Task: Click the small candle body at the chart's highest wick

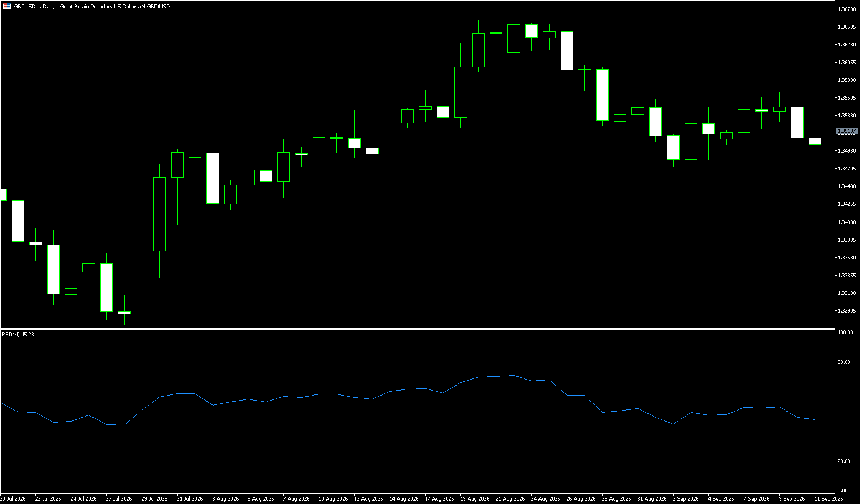Action: 496,33
